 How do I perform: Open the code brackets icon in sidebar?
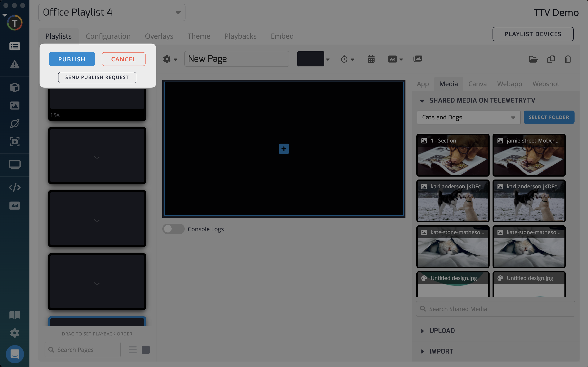coord(15,187)
